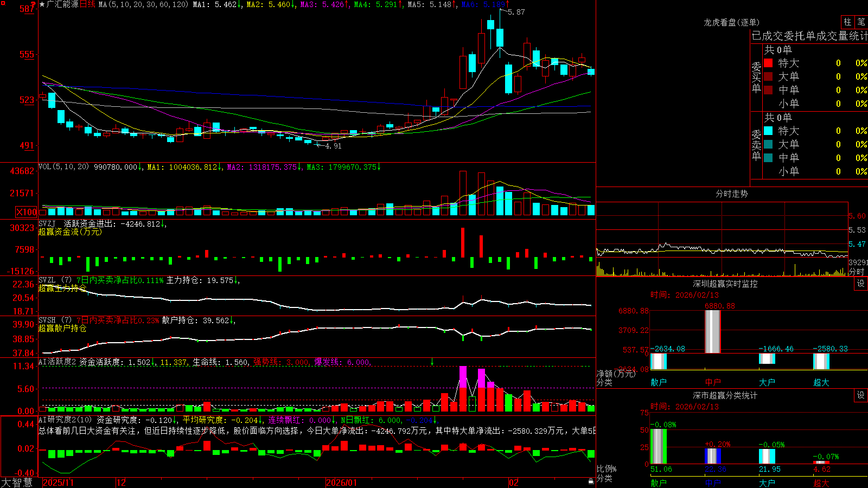Click the 大智慧 logo in bottom-left corner
868x488 pixels.
click(17, 483)
